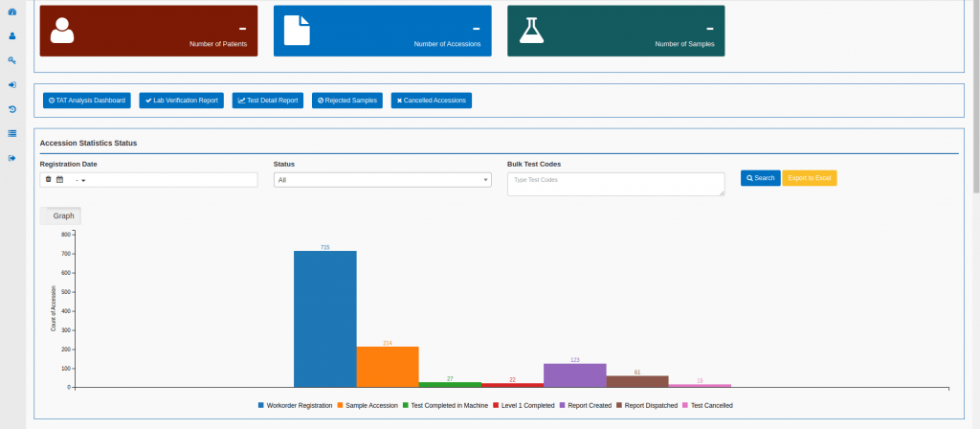Switch to the Graph tab
The height and width of the screenshot is (429, 980).
[x=63, y=216]
